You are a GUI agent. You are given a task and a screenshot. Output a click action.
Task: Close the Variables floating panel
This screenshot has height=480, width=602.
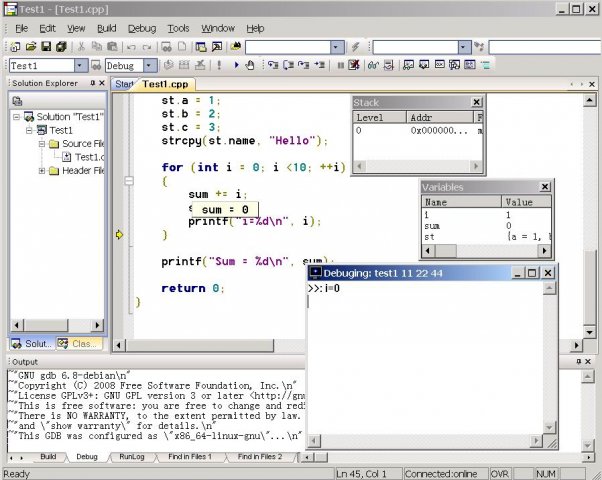545,187
